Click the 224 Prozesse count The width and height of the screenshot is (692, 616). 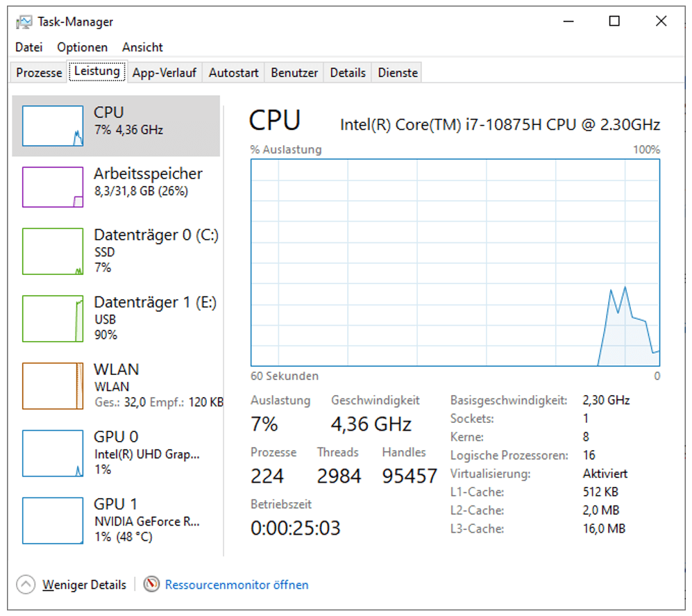(267, 476)
